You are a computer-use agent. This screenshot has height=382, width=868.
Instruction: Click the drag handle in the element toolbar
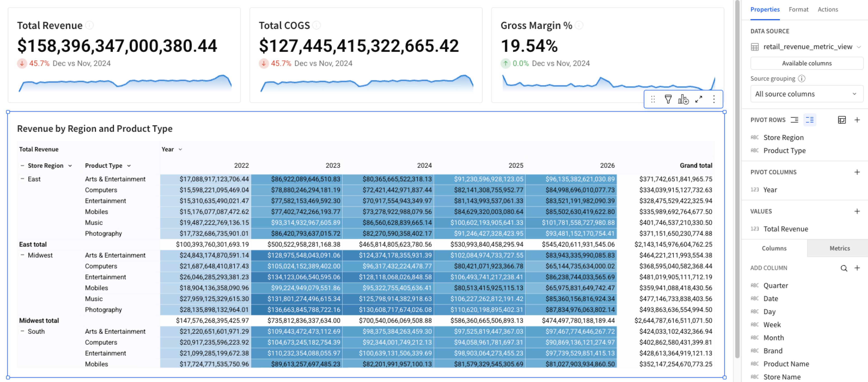653,99
